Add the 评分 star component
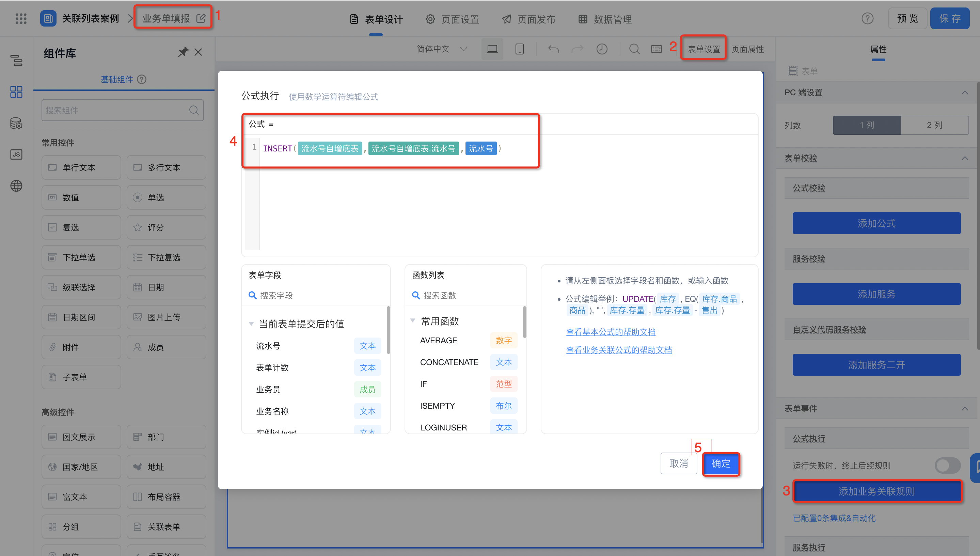The width and height of the screenshot is (980, 556). pos(167,227)
